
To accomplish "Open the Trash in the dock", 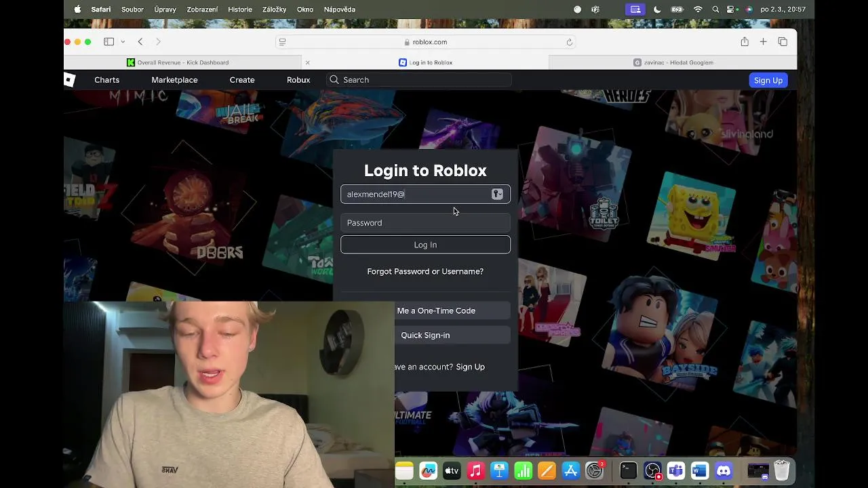I will 782,470.
